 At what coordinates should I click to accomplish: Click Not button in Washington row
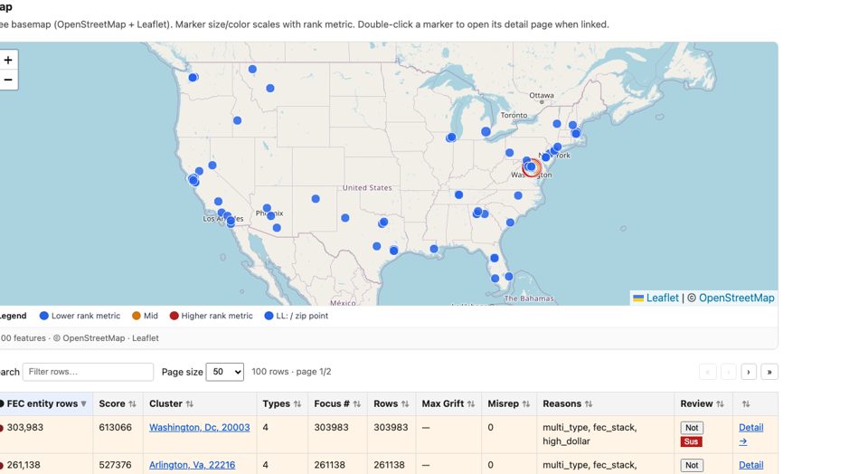[x=692, y=428]
